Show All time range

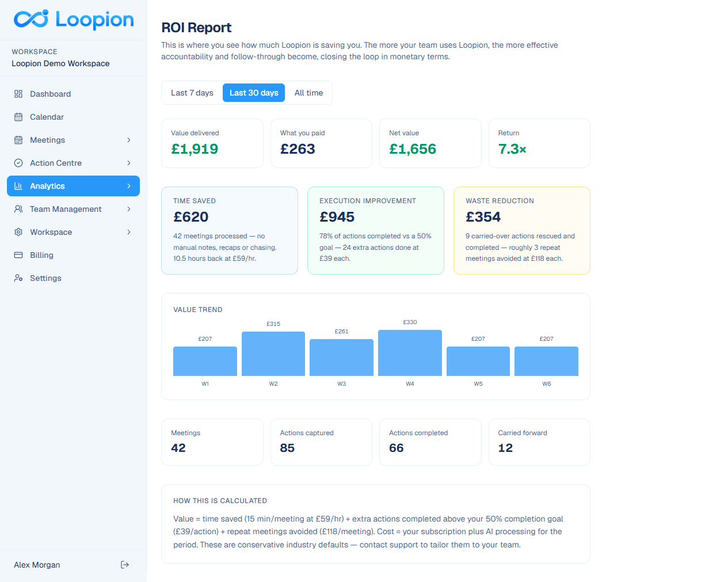click(x=308, y=93)
